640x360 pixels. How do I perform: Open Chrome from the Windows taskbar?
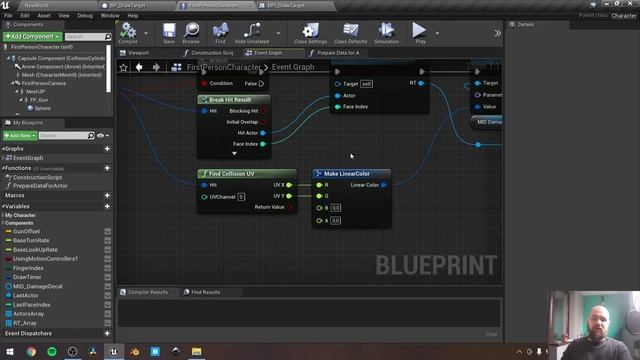pyautogui.click(x=31, y=351)
